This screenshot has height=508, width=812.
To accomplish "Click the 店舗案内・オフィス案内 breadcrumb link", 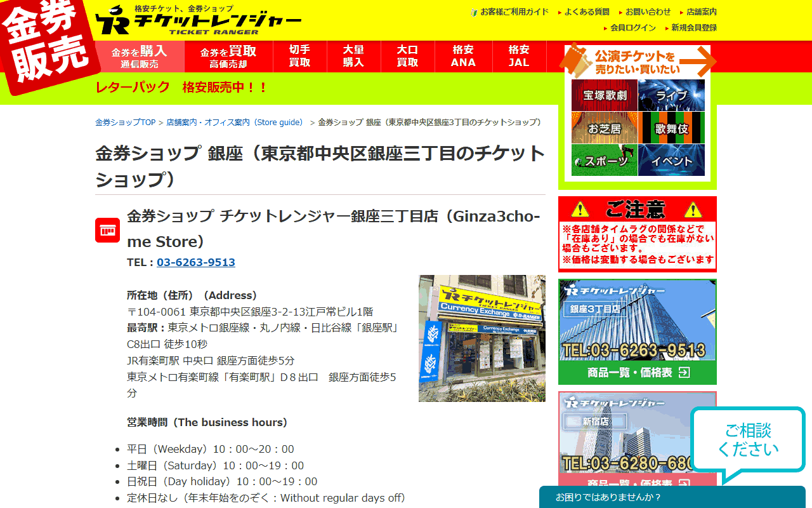I will 235,123.
